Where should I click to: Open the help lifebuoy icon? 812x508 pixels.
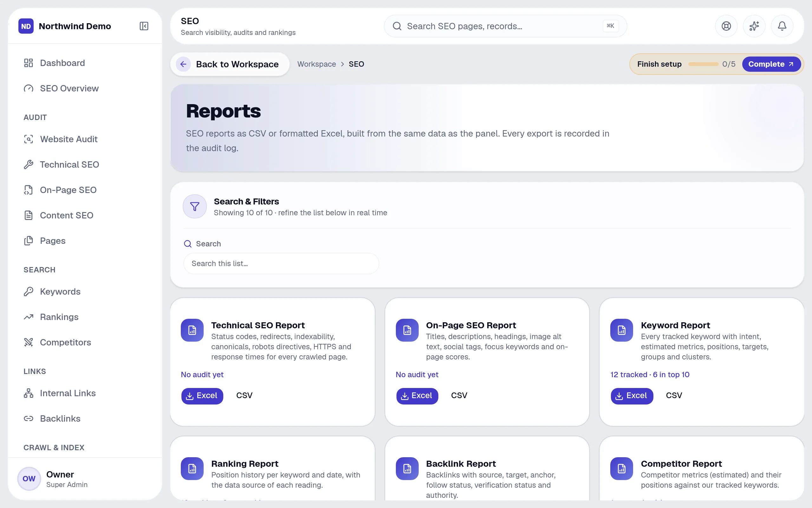(726, 26)
